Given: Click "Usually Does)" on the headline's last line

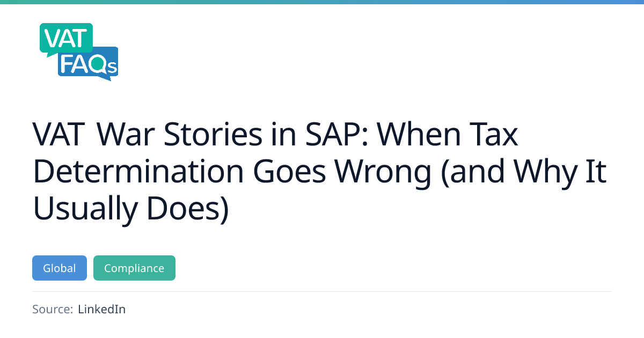Looking at the screenshot, I should tap(131, 208).
